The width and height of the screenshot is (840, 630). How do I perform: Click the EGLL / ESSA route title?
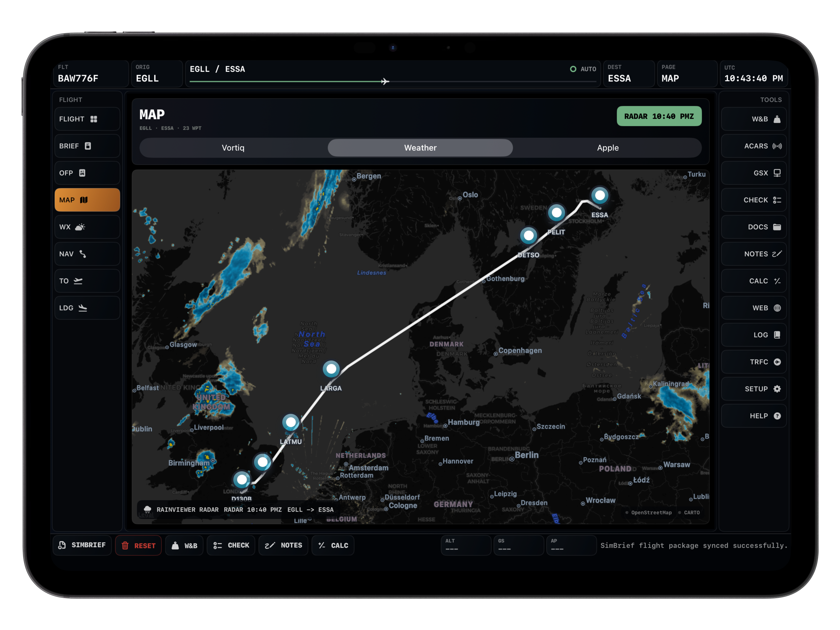(217, 69)
